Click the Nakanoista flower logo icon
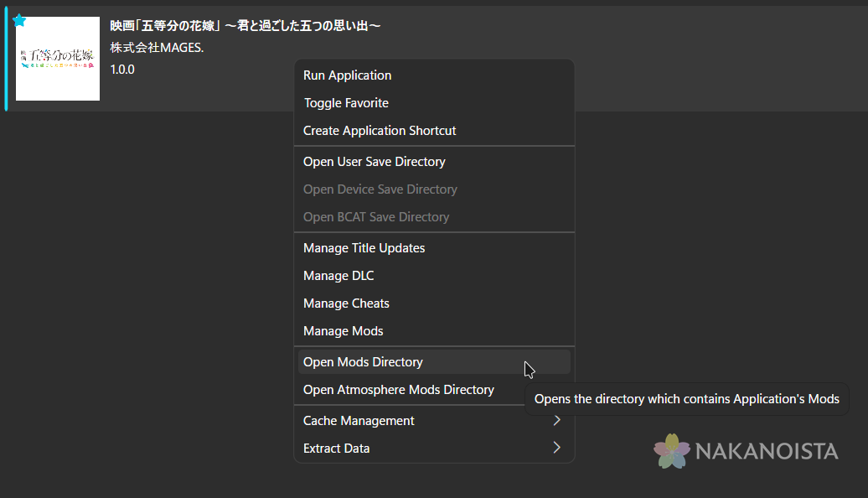Image resolution: width=868 pixels, height=498 pixels. pos(672,451)
